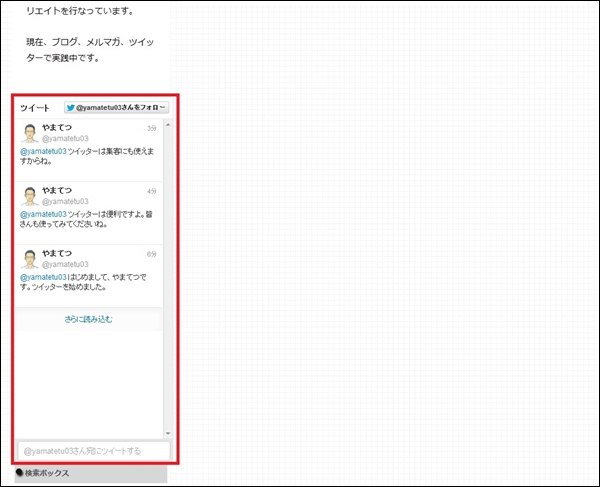Open @yamatetu03 mention in 集客 tweet

(x=43, y=151)
